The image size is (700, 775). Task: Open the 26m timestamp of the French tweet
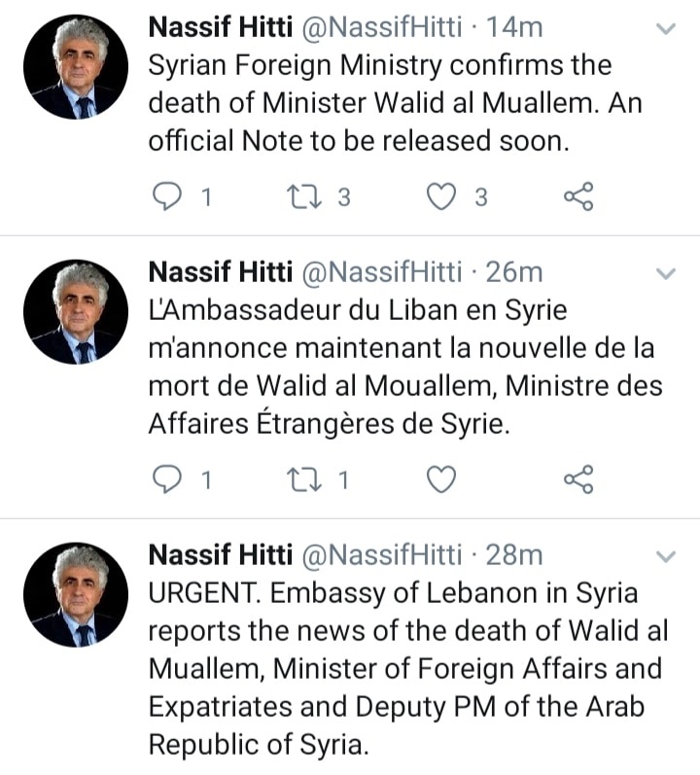coord(514,273)
